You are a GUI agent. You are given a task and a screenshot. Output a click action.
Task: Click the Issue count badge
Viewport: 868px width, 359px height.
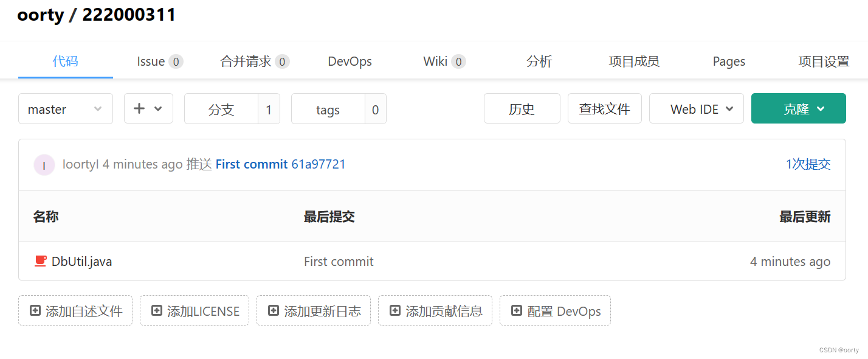(176, 61)
